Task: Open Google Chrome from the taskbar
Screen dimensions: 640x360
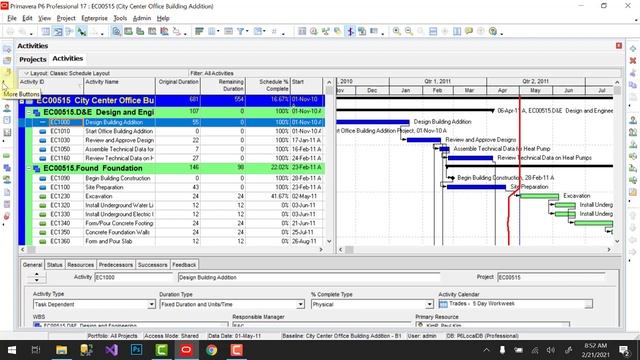Action: tap(211, 350)
